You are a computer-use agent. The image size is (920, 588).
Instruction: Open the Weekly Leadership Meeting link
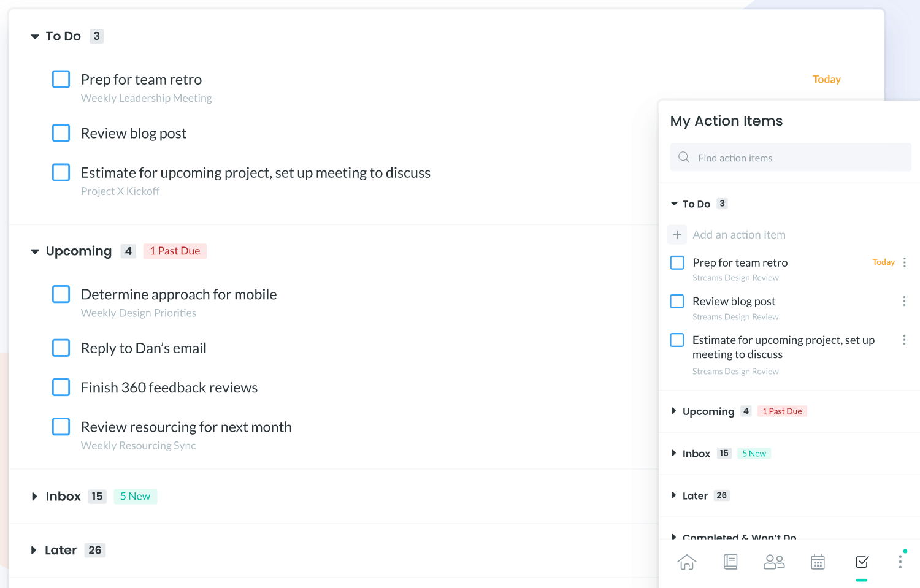pyautogui.click(x=146, y=98)
